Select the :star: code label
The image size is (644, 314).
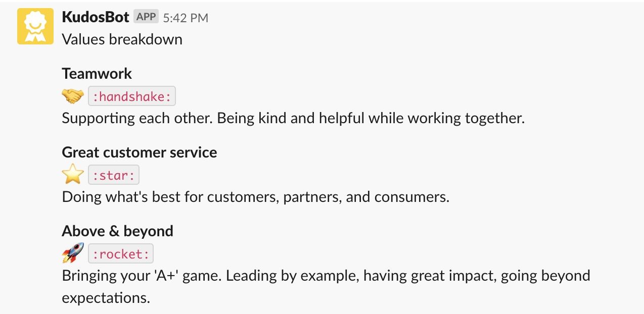(114, 175)
